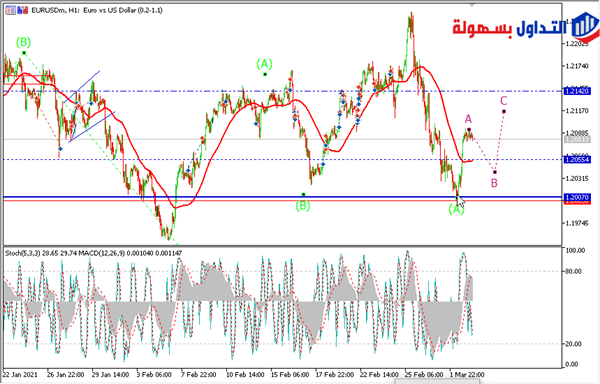The height and width of the screenshot is (384, 600).
Task: Click the gray current price tag 1.20813
Action: [577, 139]
